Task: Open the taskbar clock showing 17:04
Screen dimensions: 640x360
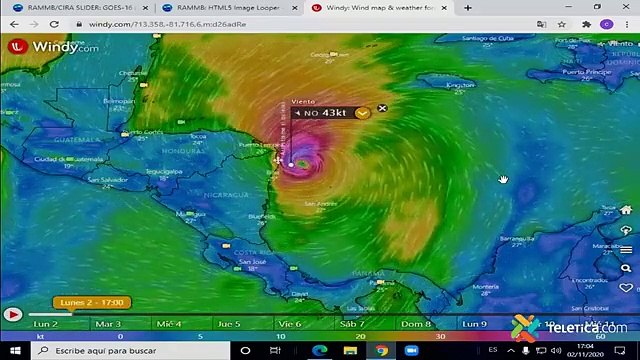Action: (585, 350)
